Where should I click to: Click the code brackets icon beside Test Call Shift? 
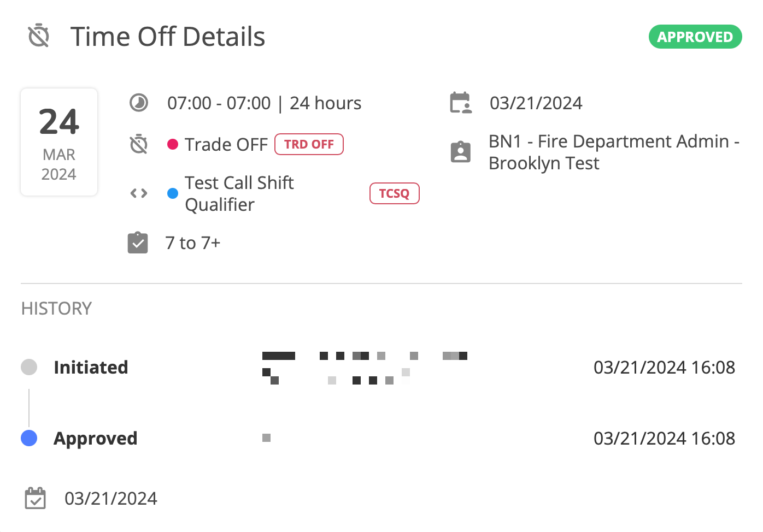139,193
